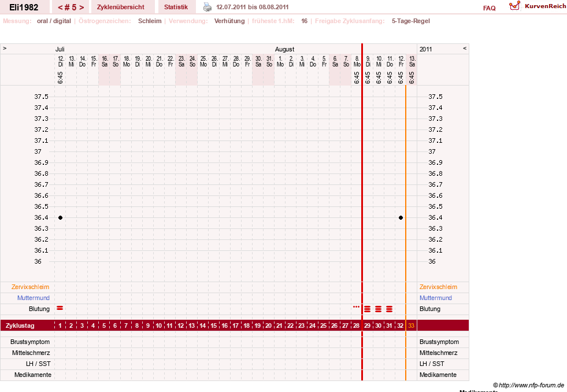Click the 'August' month label

click(284, 49)
